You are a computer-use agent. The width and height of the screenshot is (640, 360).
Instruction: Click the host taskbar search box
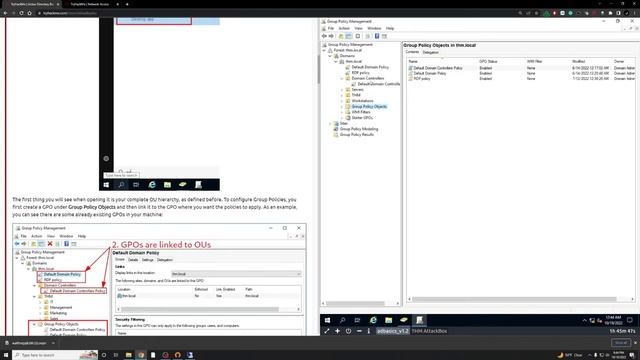pos(55,355)
